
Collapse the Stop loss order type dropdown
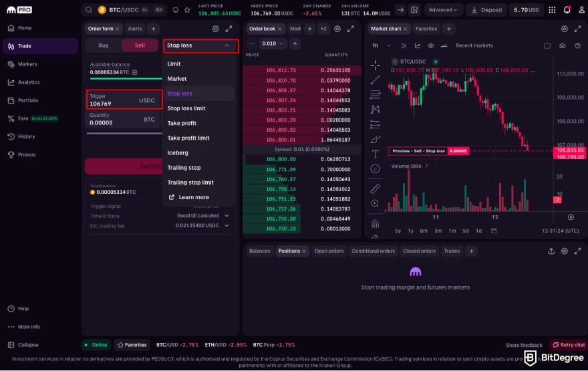(200, 45)
